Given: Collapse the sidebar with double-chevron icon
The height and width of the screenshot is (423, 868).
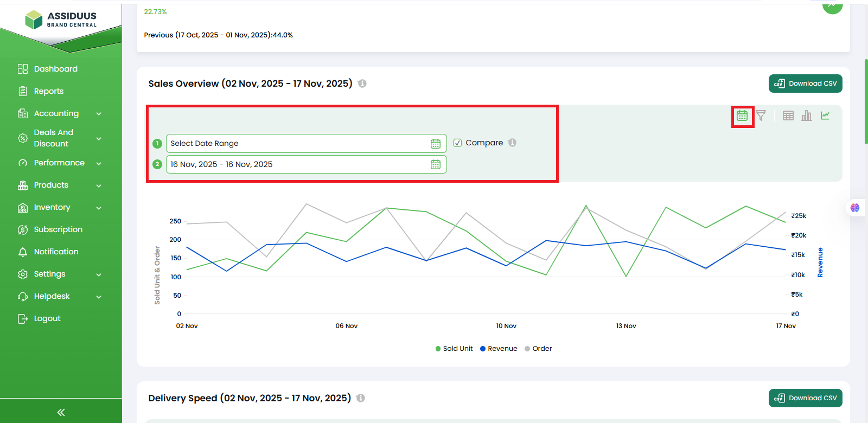Looking at the screenshot, I should (x=61, y=412).
